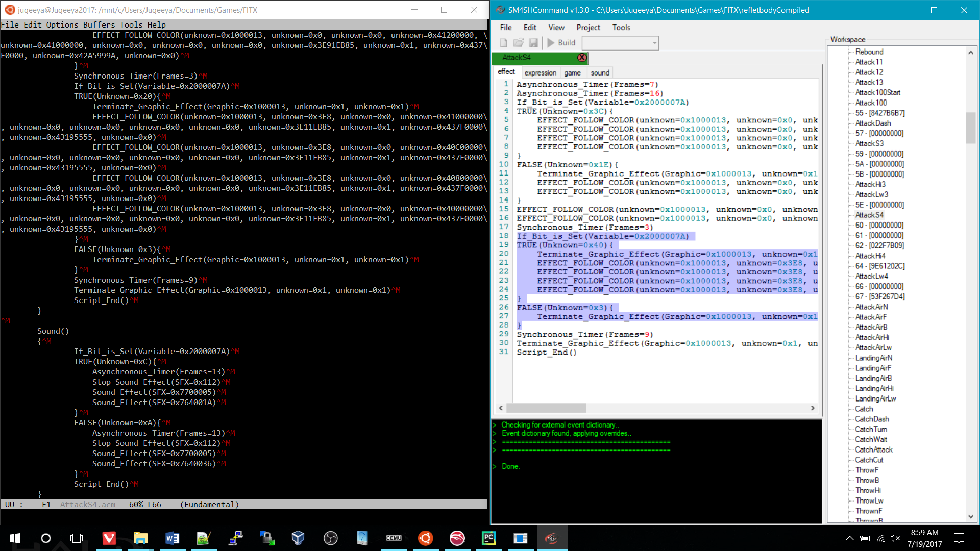Close the AttackS4 tab with red X
The image size is (980, 551).
coord(582,58)
